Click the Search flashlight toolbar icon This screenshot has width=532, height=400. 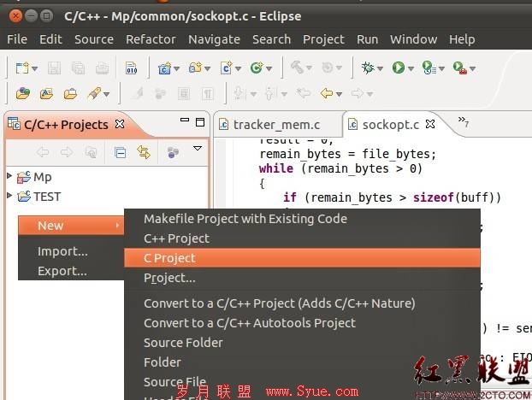[x=94, y=93]
